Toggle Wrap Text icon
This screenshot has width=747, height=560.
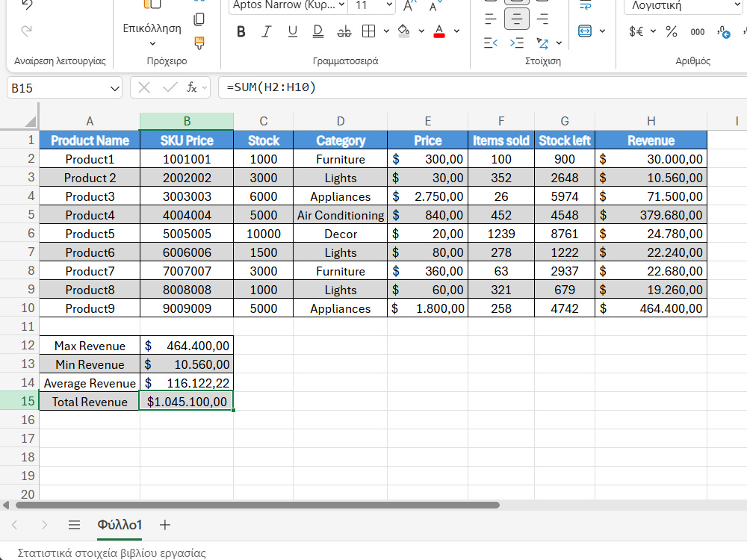(x=585, y=6)
